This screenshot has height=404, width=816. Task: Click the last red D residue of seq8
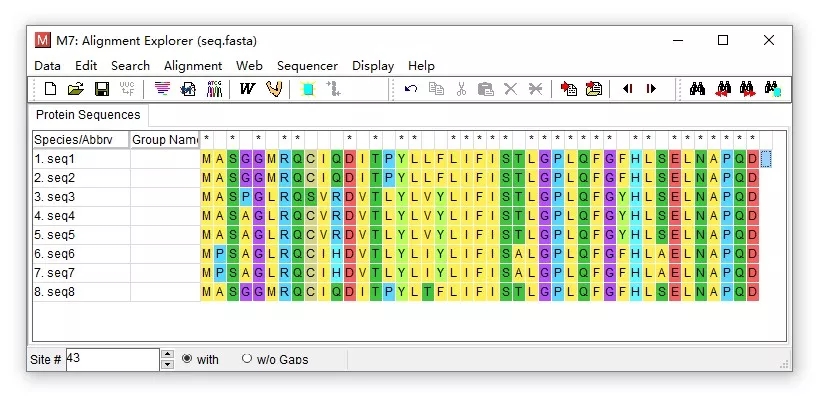pos(753,292)
